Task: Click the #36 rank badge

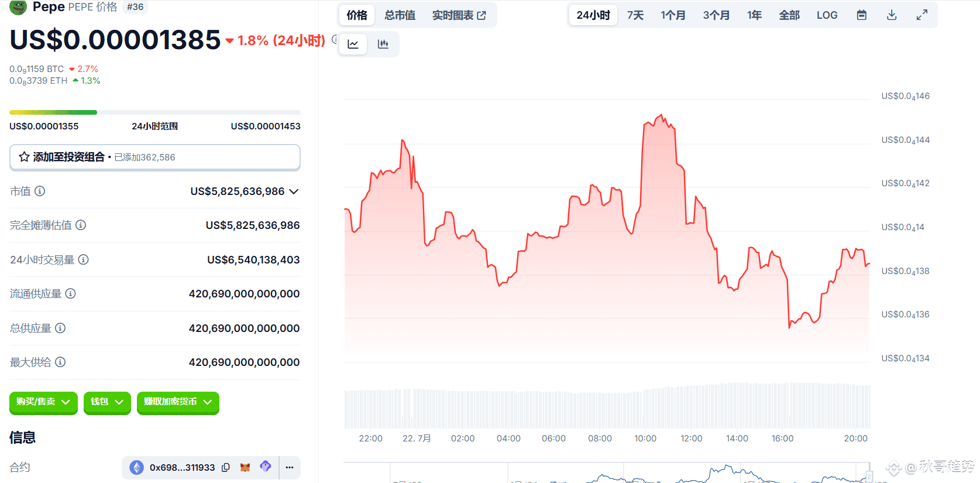Action: point(135,7)
